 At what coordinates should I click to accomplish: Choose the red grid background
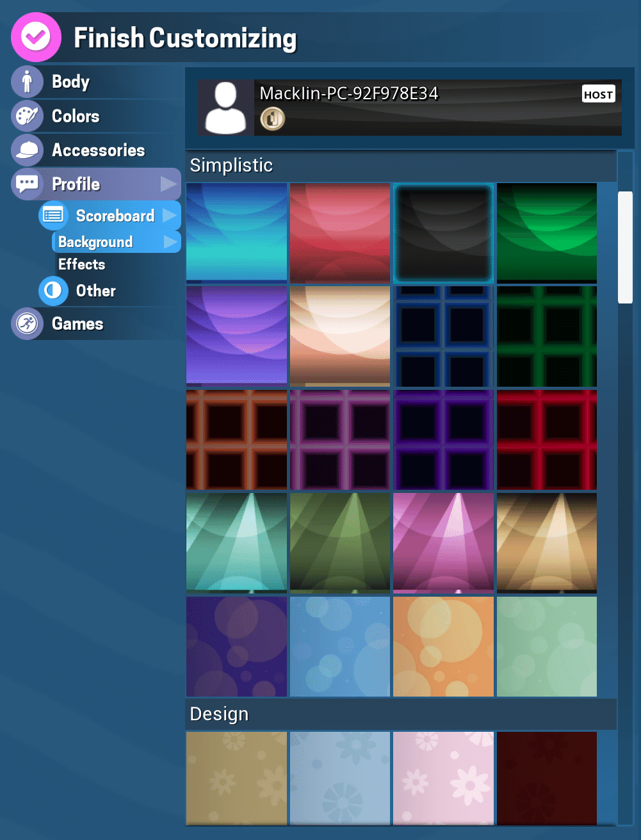tap(547, 440)
